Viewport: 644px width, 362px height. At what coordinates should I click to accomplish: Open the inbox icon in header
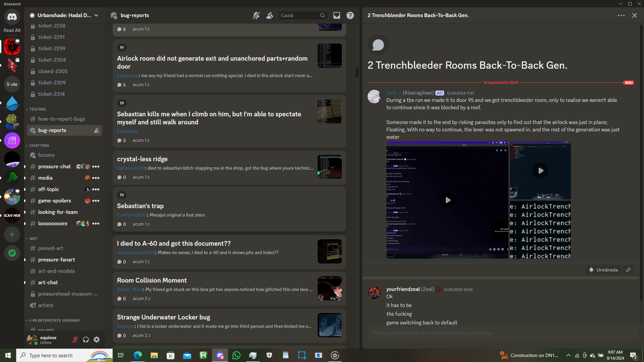click(x=336, y=15)
